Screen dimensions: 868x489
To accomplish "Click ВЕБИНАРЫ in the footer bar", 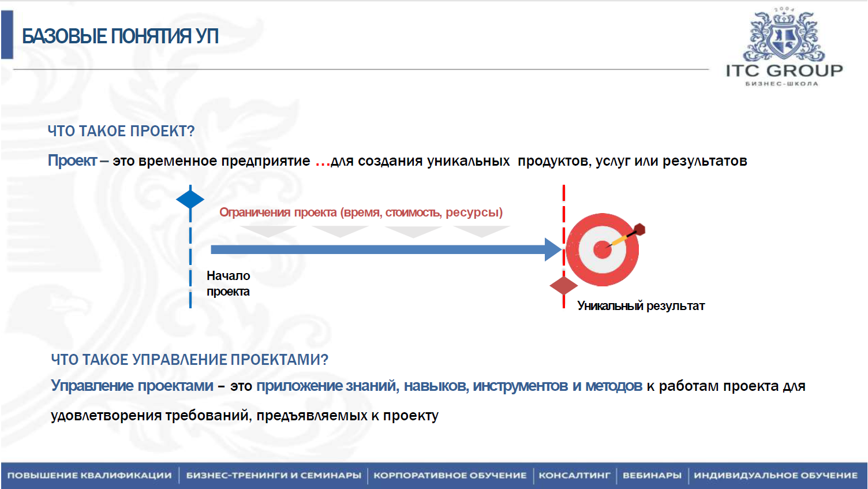I will click(x=652, y=475).
